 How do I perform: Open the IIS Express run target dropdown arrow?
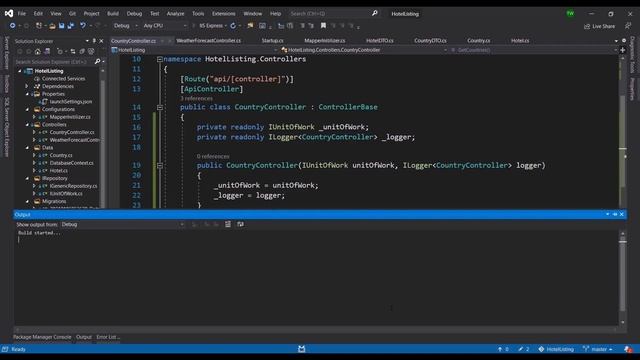pyautogui.click(x=226, y=26)
